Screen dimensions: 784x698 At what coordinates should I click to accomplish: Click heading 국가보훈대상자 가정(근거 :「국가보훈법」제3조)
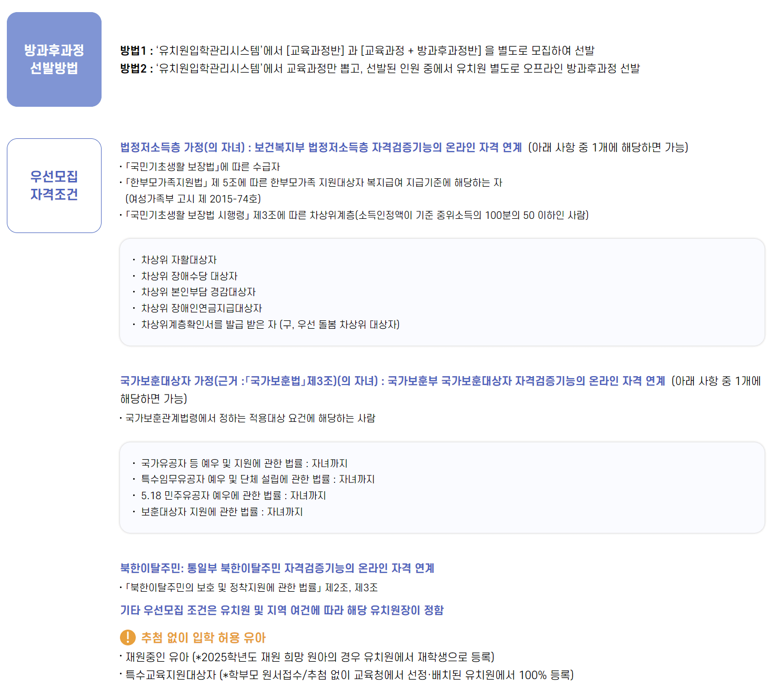[x=393, y=381]
